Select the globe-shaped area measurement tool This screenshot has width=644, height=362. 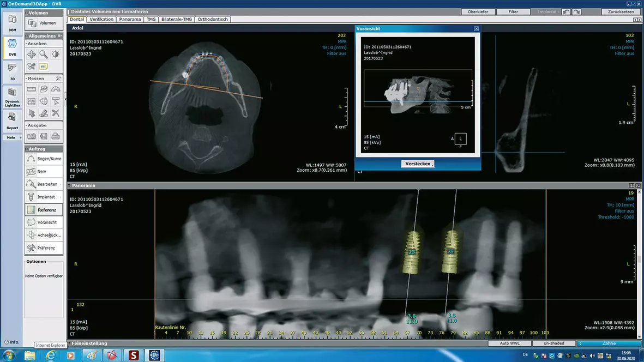pyautogui.click(x=44, y=101)
